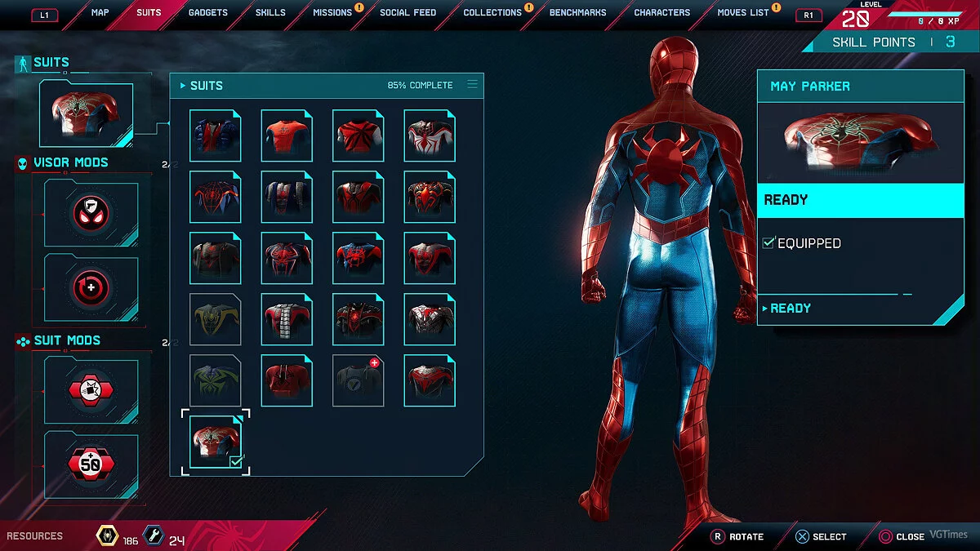Viewport: 980px width, 551px height.
Task: Click the tech parts wrench resource icon
Action: tap(153, 535)
